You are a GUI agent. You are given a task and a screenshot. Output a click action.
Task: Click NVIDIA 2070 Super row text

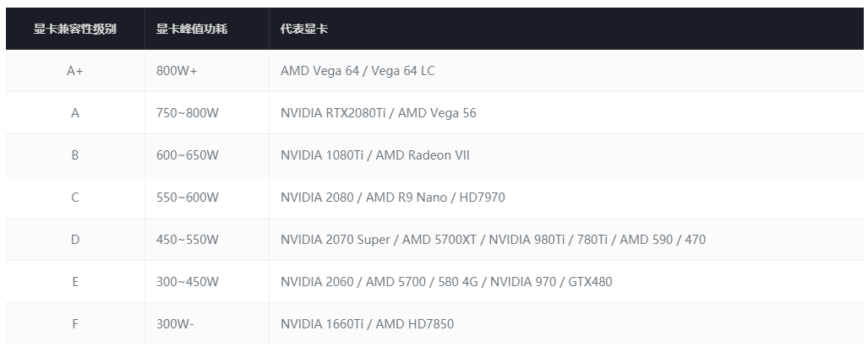pyautogui.click(x=493, y=240)
